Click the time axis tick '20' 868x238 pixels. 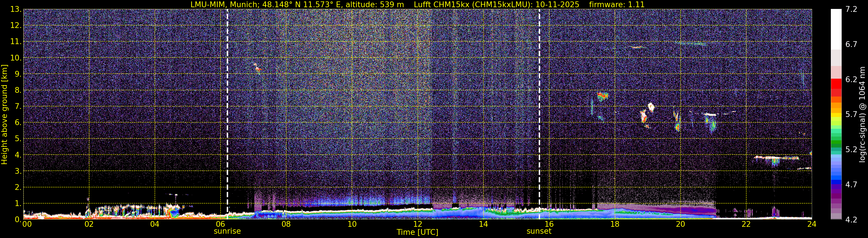pyautogui.click(x=680, y=224)
